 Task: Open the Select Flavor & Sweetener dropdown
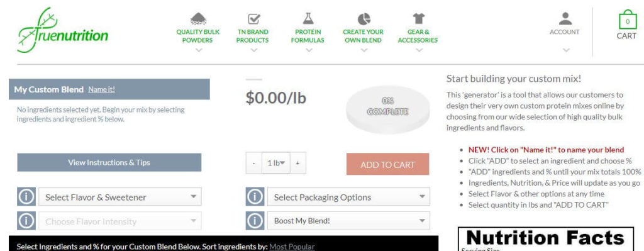click(120, 197)
